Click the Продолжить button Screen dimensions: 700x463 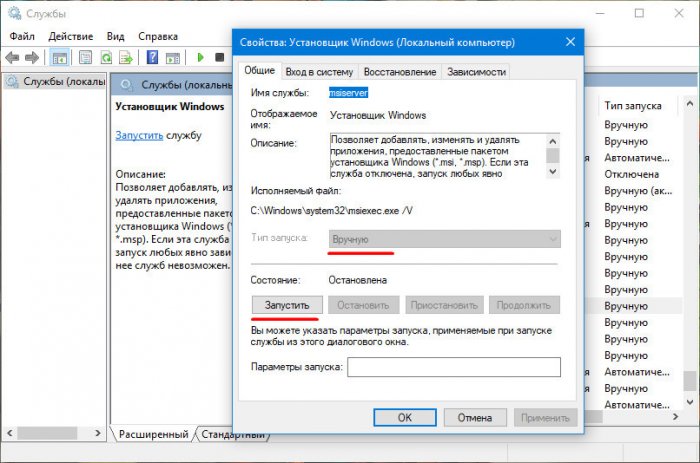pos(524,305)
